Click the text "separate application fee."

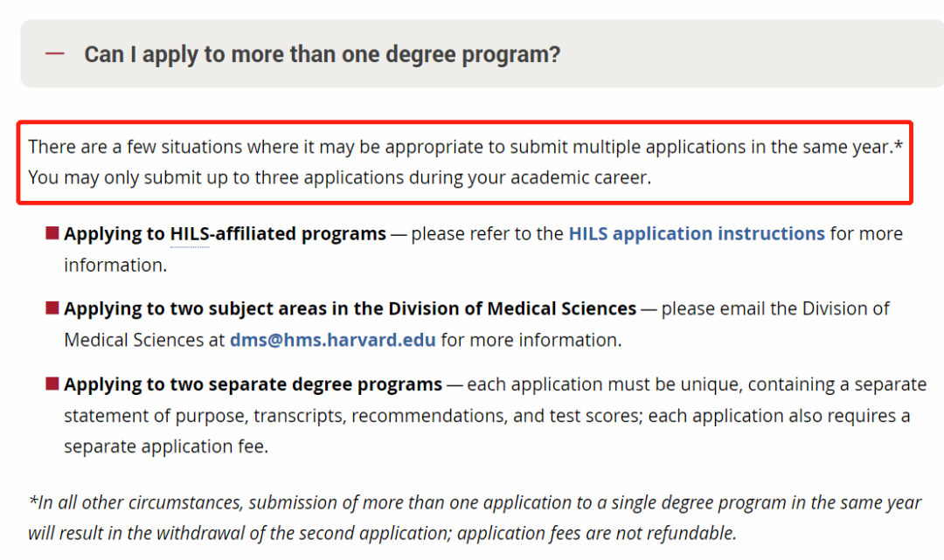[166, 447]
